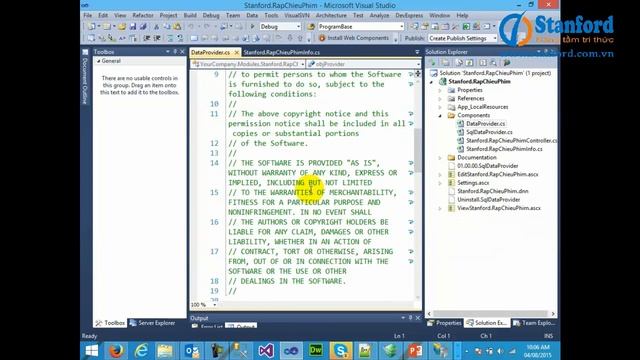
Task: Switch to the Team Explorer tab
Action: (535, 323)
